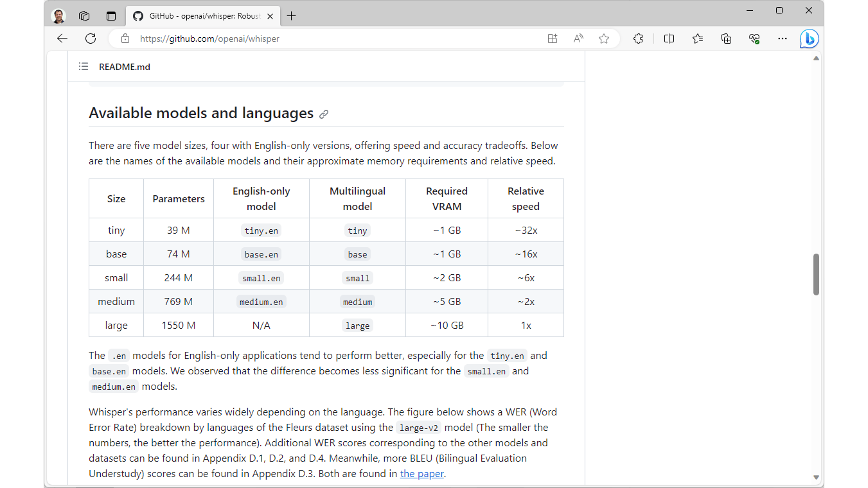Click the 1x relative speed cell
This screenshot has width=868, height=488.
526,326
